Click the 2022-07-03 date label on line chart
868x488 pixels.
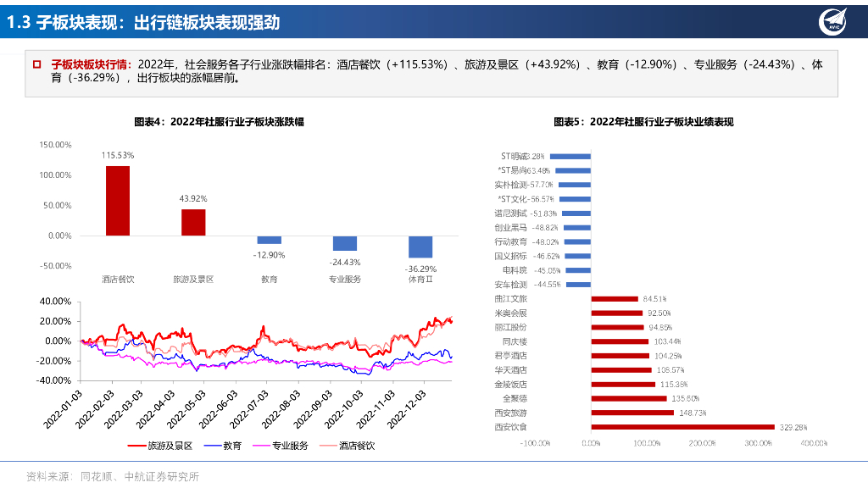click(x=249, y=409)
